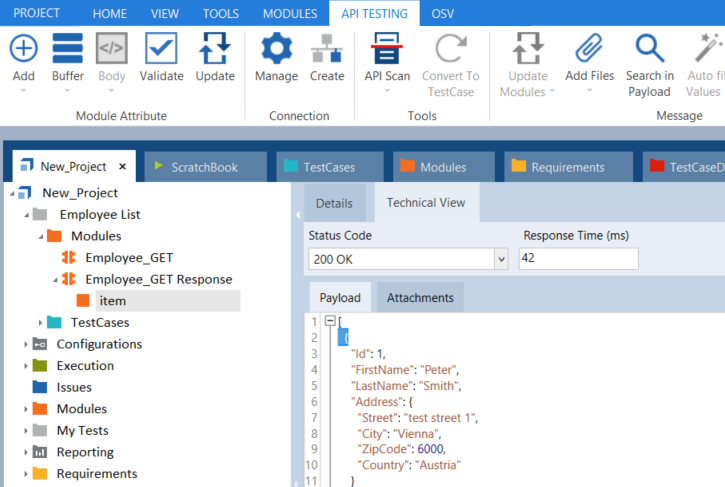
Task: Switch to the Details tab
Action: [334, 203]
